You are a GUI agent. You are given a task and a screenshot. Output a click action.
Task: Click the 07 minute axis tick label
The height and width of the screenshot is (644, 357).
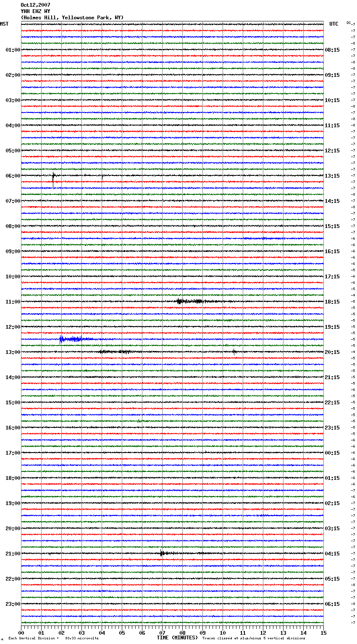[x=162, y=633]
